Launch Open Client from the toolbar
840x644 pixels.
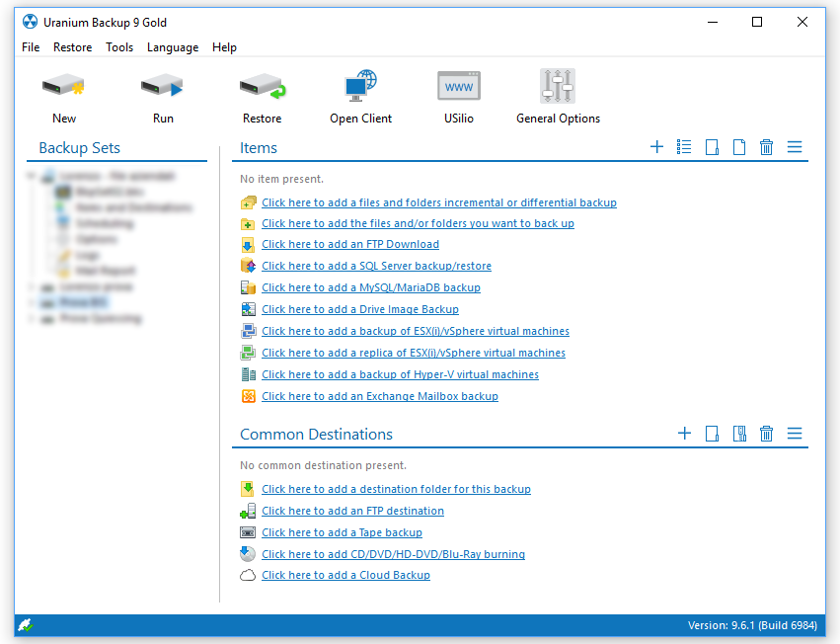[x=360, y=97]
